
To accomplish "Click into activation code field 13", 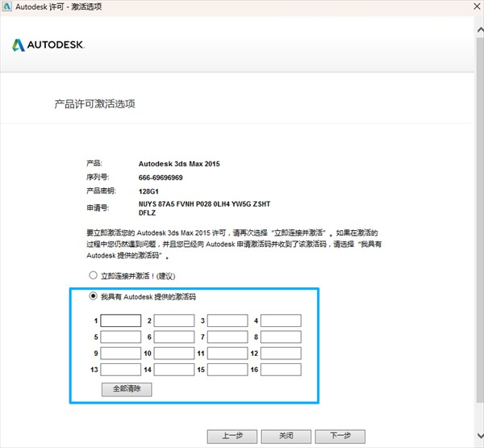I will pyautogui.click(x=121, y=370).
